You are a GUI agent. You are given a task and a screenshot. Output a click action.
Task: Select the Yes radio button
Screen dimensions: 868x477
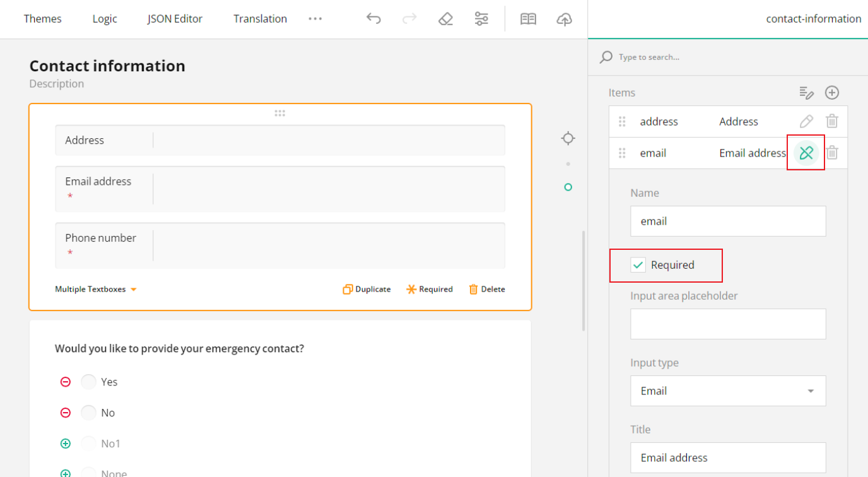pos(88,381)
